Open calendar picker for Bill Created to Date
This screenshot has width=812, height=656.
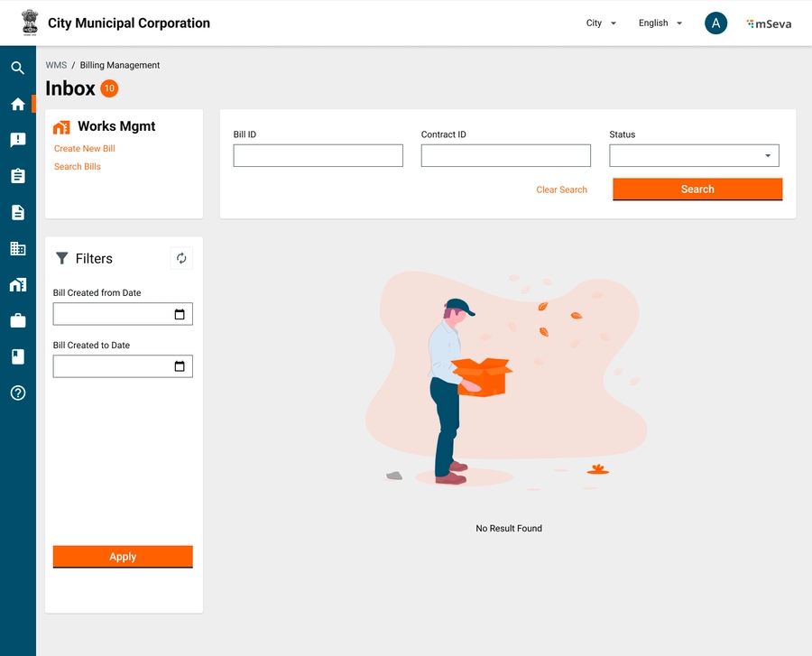(x=180, y=366)
